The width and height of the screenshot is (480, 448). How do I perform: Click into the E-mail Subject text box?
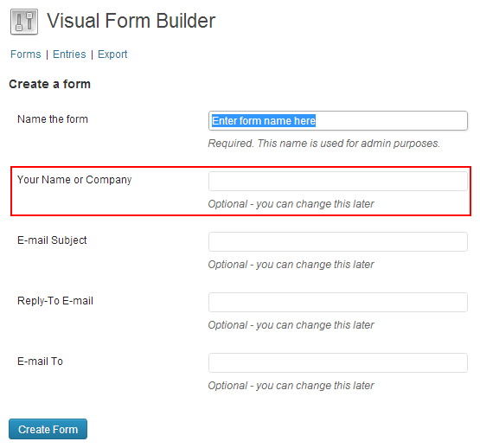click(338, 241)
